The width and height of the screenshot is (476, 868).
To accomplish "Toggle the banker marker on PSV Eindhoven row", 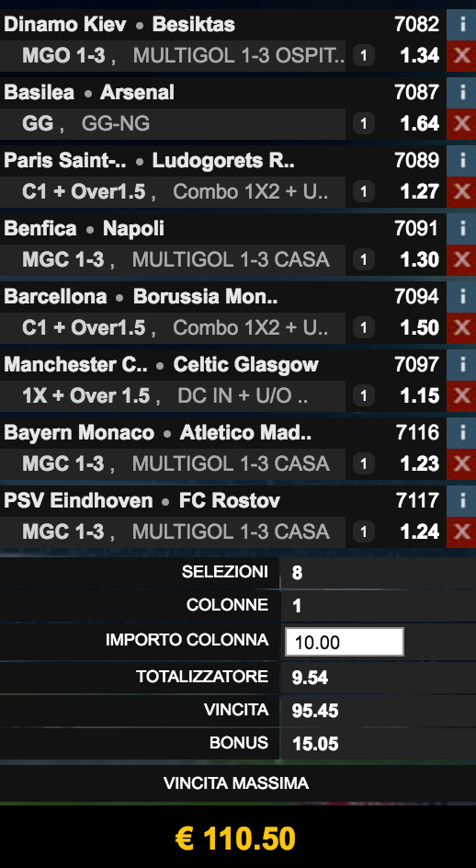I will 364,532.
